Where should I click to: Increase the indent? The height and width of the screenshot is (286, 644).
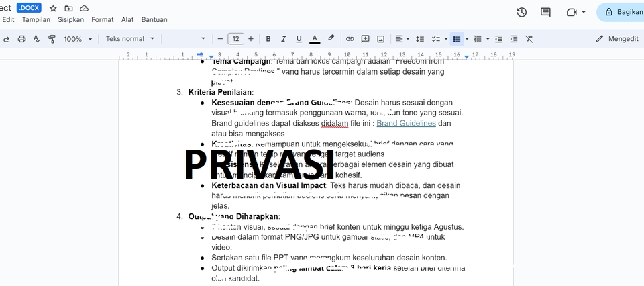(x=514, y=39)
